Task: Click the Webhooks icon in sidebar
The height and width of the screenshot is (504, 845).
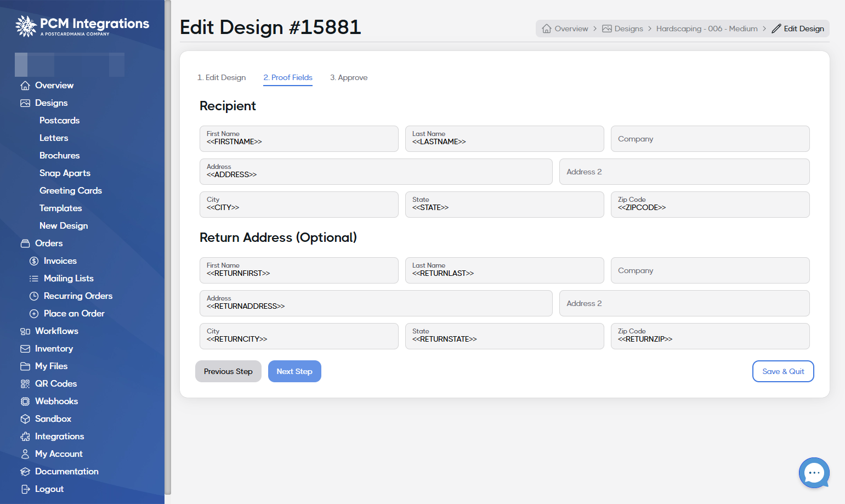Action: point(25,401)
